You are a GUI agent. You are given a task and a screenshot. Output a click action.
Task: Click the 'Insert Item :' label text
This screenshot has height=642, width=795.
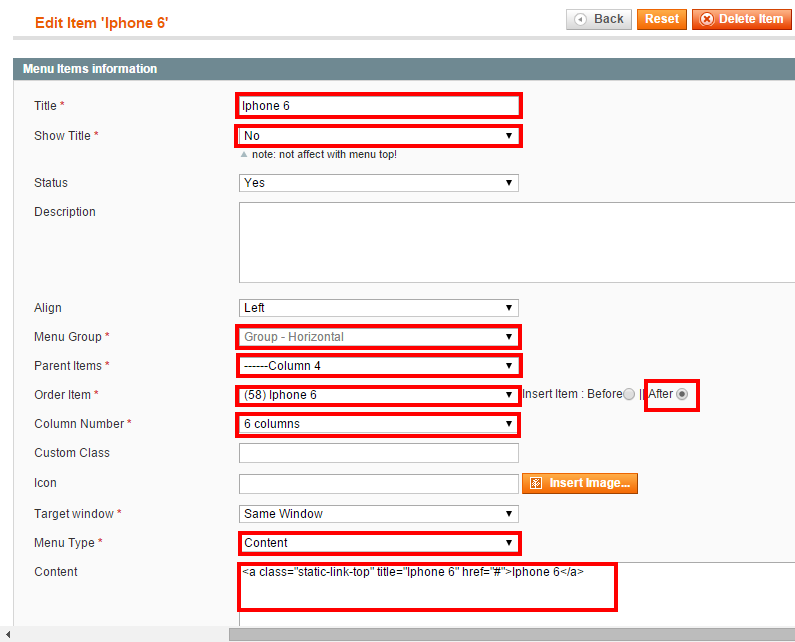point(553,394)
